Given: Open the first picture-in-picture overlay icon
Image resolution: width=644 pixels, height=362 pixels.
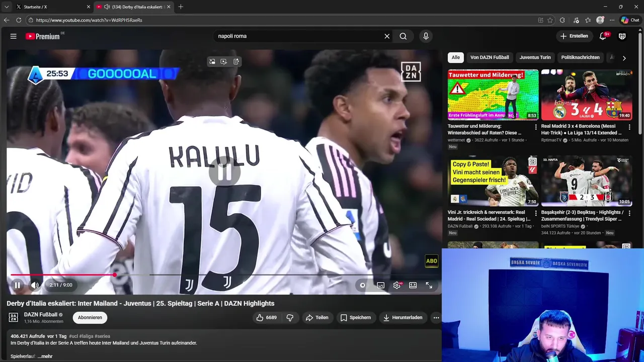Looking at the screenshot, I should [x=212, y=61].
